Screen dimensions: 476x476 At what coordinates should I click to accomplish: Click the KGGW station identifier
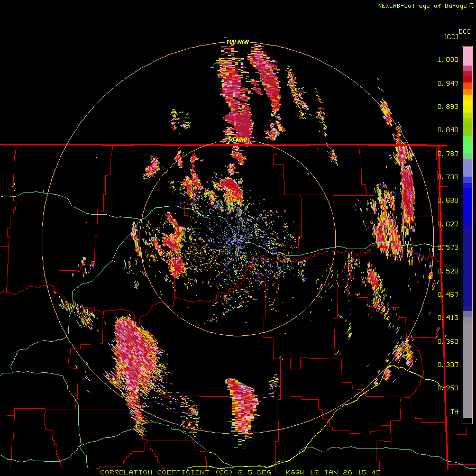296,472
